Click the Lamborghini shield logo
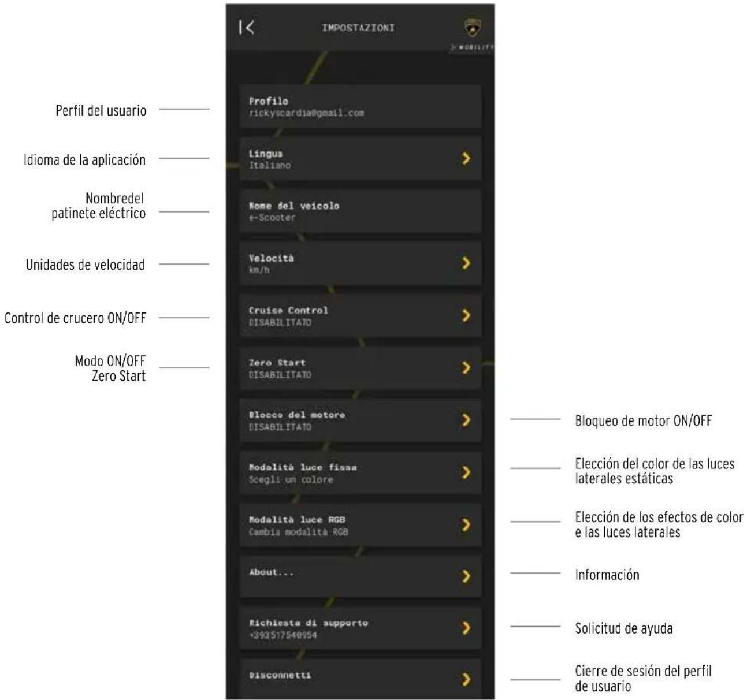Screen dimensions: 747x700 (473, 27)
